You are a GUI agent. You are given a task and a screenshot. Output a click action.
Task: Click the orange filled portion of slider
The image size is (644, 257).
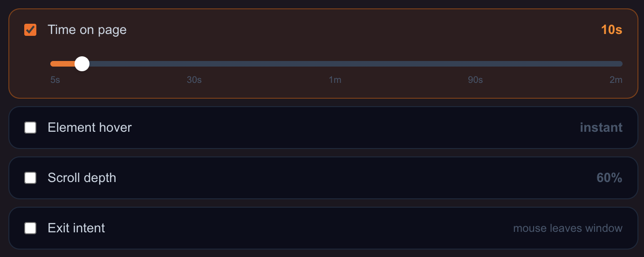(63, 64)
